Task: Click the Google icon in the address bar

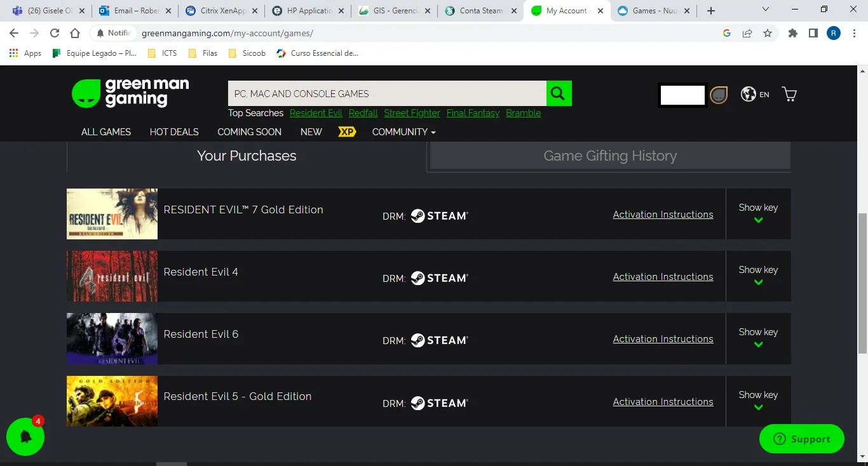Action: tap(727, 33)
